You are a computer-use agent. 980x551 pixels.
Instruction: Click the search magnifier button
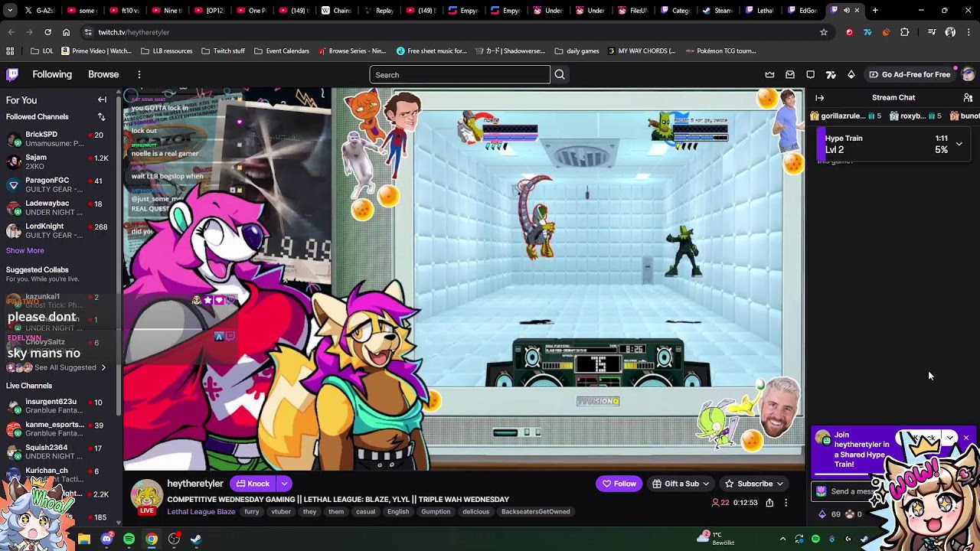point(560,74)
